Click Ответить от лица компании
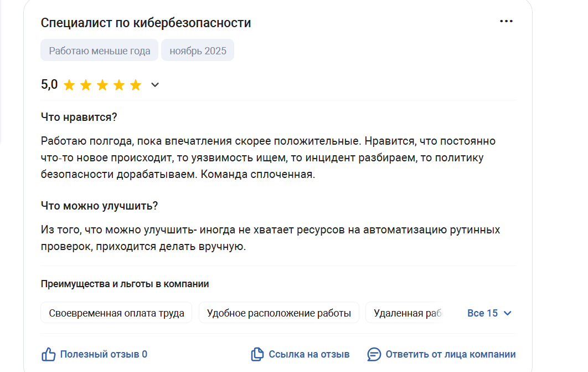This screenshot has width=588, height=372. [x=450, y=354]
